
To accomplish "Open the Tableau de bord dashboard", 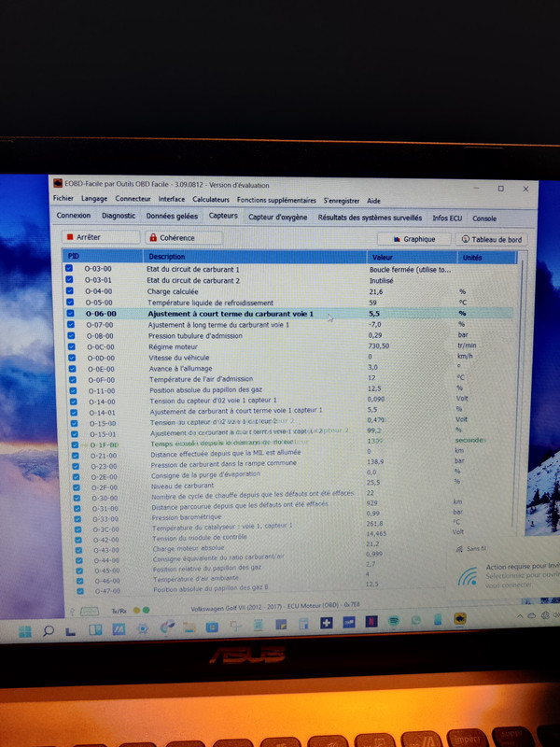I will coord(491,240).
